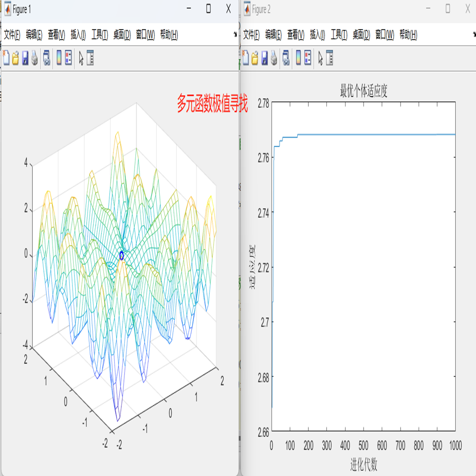The image size is (476, 476).
Task: Insert colorbar via Figure 2 toolbar
Action: (299, 58)
